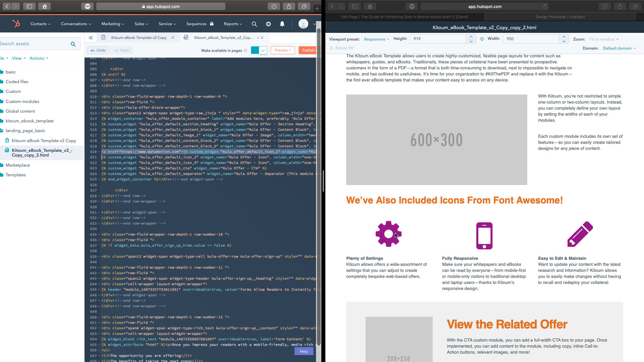
Task: Search assets with the magnifier icon
Action: [x=73, y=44]
